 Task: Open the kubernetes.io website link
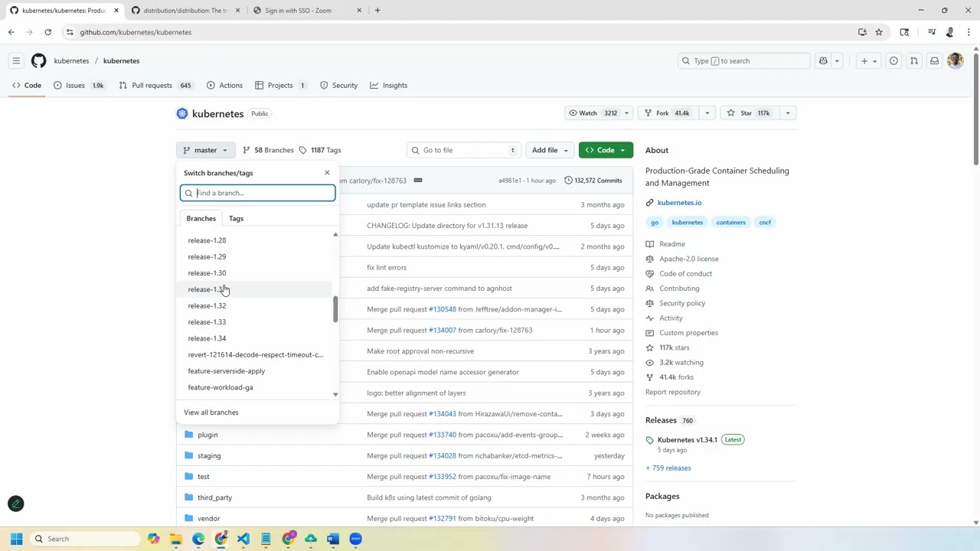tap(679, 203)
